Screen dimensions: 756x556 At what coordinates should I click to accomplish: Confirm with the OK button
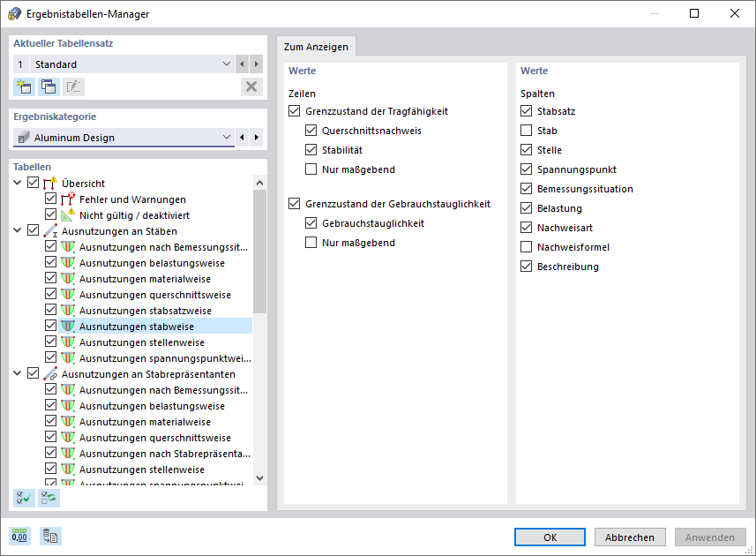550,537
